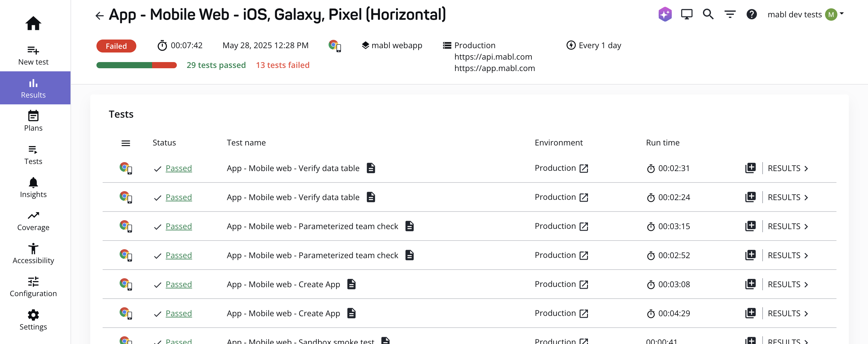Viewport: 868px width, 344px height.
Task: Open document icon for 00:03:08 Create App
Action: 351,284
